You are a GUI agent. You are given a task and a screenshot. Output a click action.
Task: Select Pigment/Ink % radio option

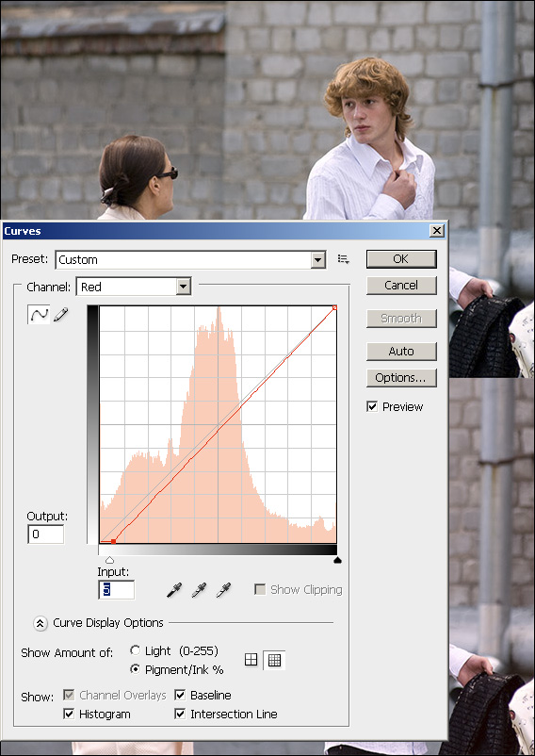(x=136, y=669)
